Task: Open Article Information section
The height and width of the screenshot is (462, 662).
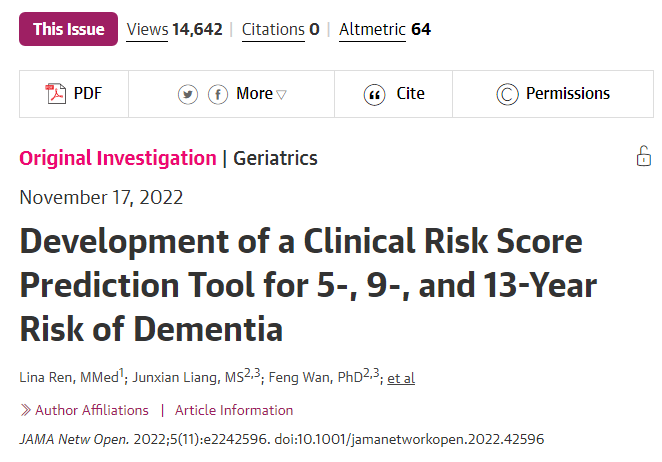Action: 234,410
